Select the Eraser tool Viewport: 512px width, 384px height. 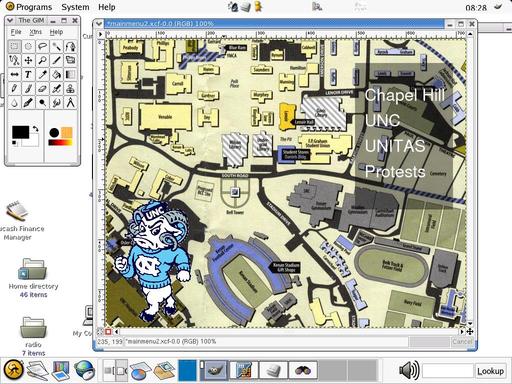(x=42, y=88)
